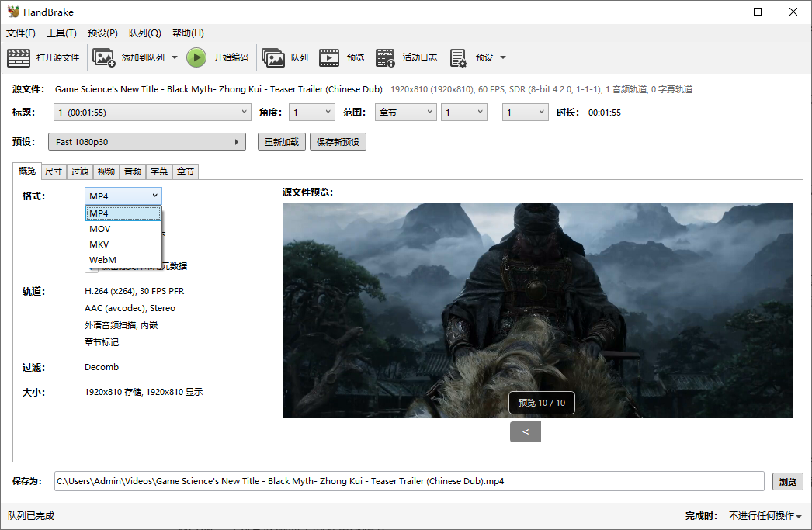Image resolution: width=812 pixels, height=530 pixels.
Task: Choose WebM from the format list
Action: pyautogui.click(x=123, y=260)
